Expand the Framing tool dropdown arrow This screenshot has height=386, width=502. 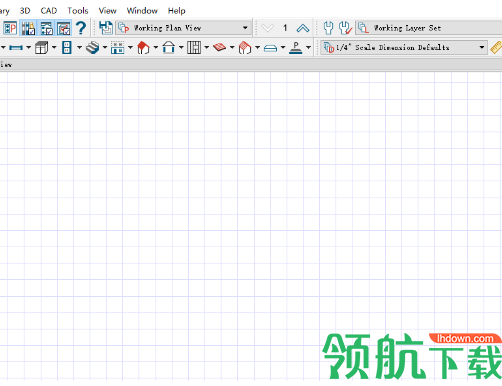pyautogui.click(x=207, y=48)
